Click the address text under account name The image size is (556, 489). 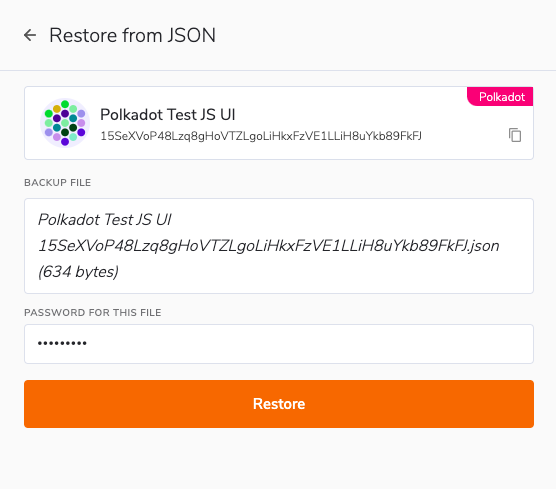tap(261, 136)
